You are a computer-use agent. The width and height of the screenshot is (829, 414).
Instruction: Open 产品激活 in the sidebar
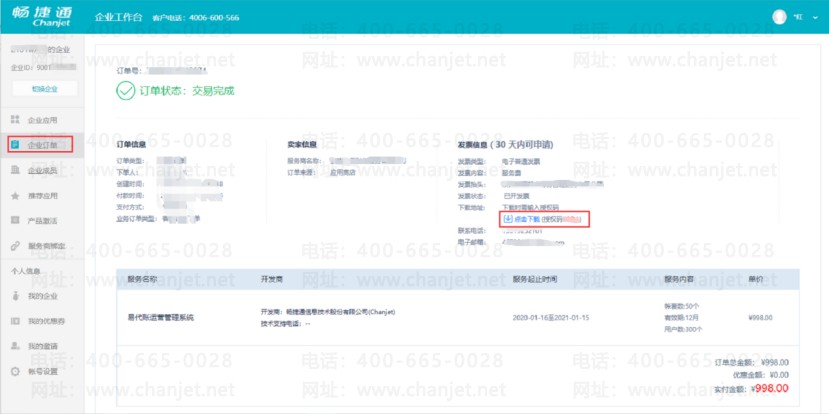pos(41,220)
